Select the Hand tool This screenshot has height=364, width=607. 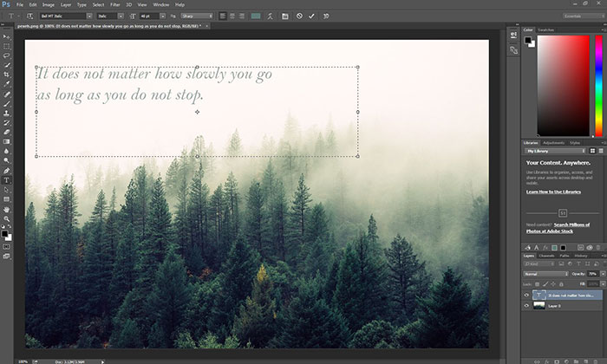(x=7, y=209)
